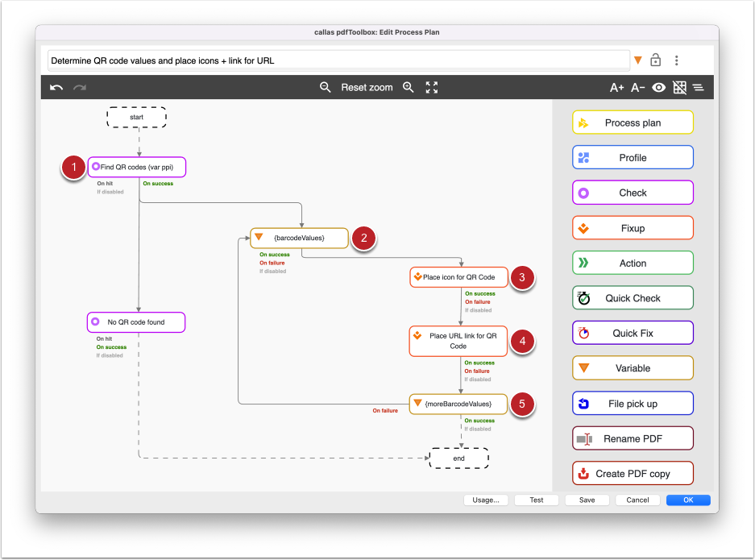The width and height of the screenshot is (755, 560).
Task: Click On success under No QR code found
Action: click(x=111, y=347)
